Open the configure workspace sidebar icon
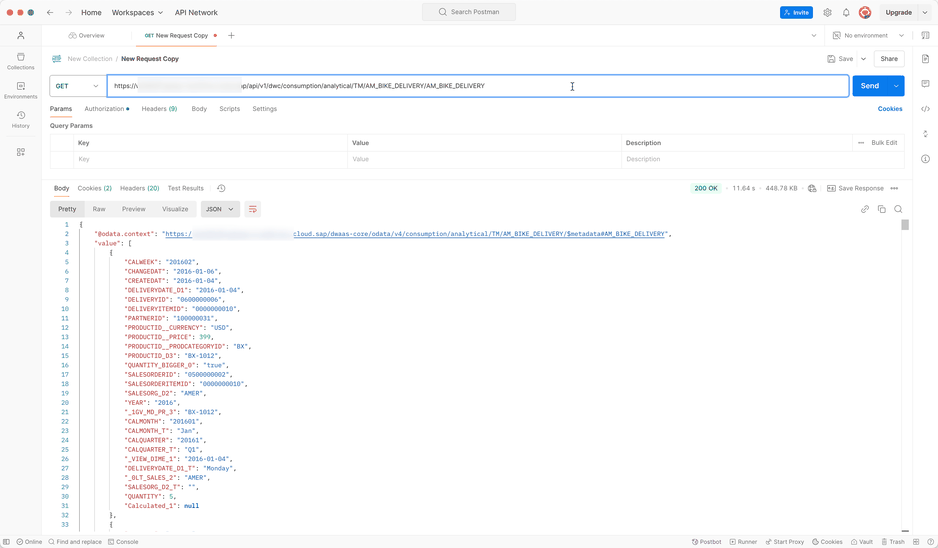This screenshot has height=548, width=938. [20, 152]
